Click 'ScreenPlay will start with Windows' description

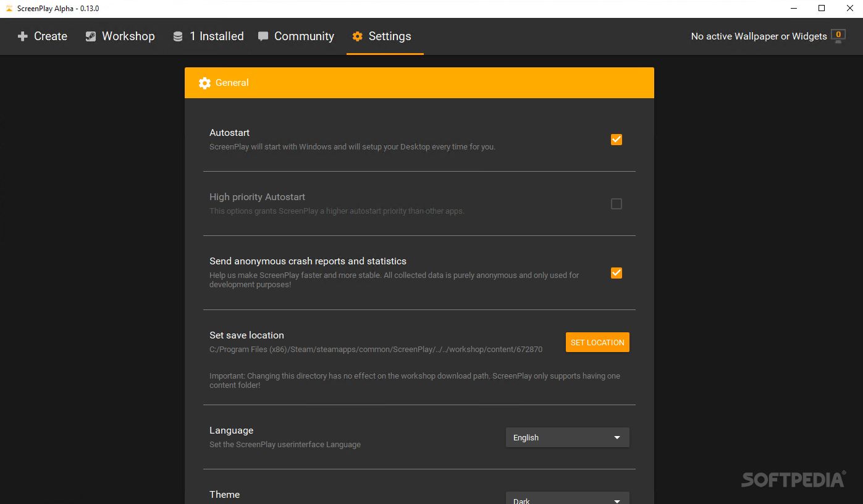tap(352, 147)
